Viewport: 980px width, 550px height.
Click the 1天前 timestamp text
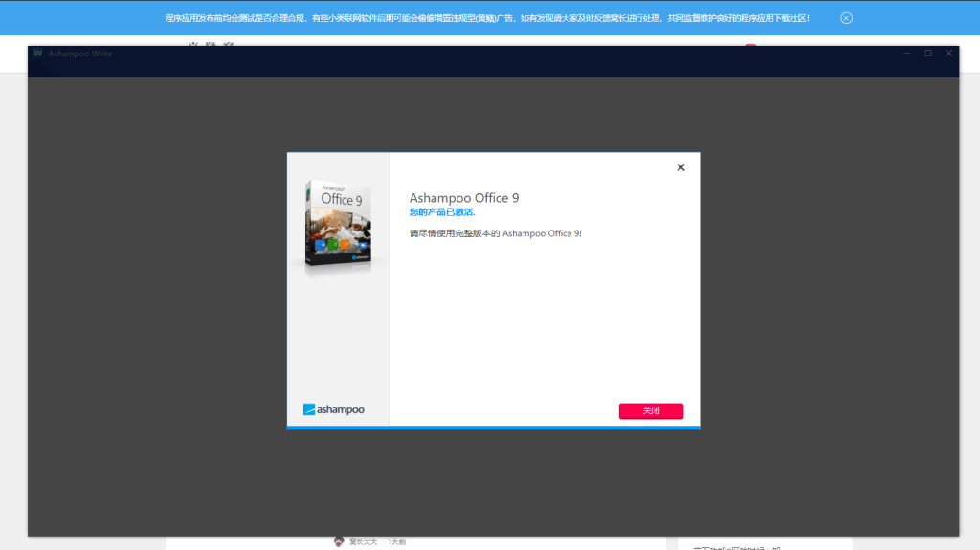[x=397, y=542]
